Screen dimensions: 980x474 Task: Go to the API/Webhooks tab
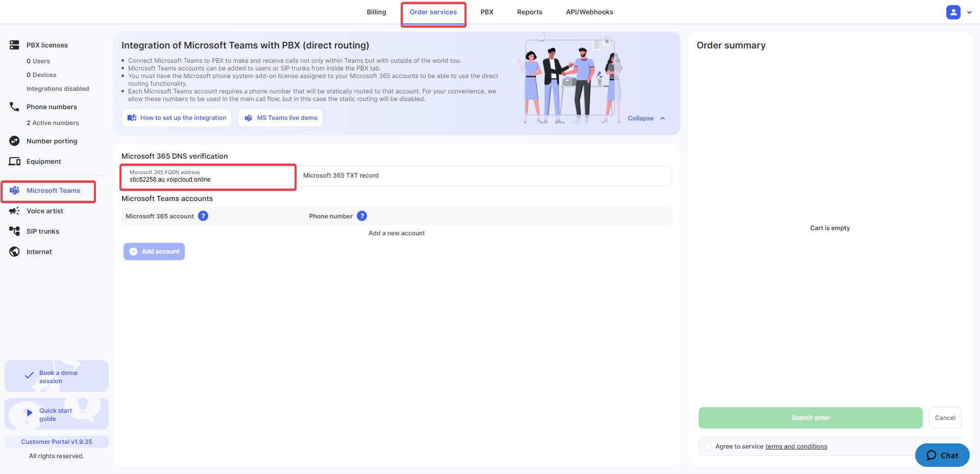pyautogui.click(x=589, y=12)
